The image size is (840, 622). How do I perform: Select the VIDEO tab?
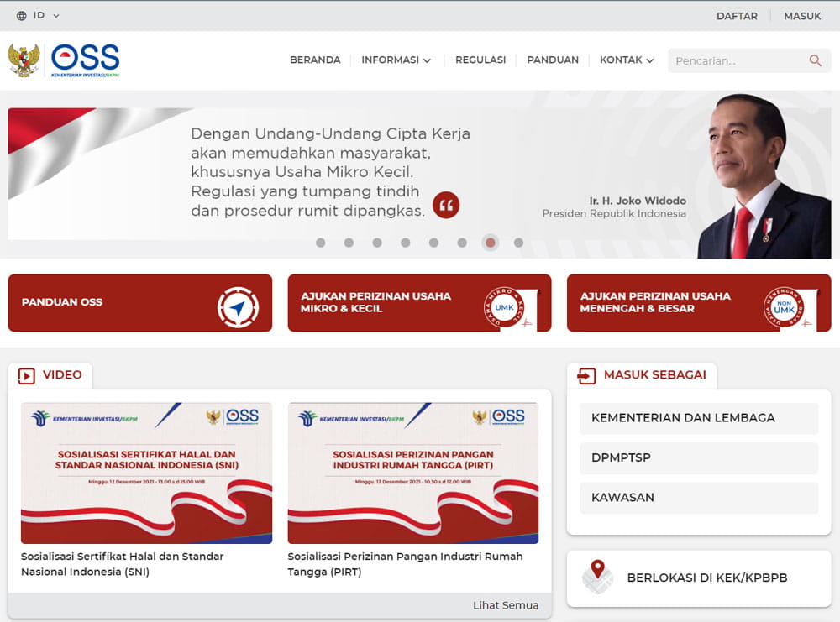click(x=50, y=375)
